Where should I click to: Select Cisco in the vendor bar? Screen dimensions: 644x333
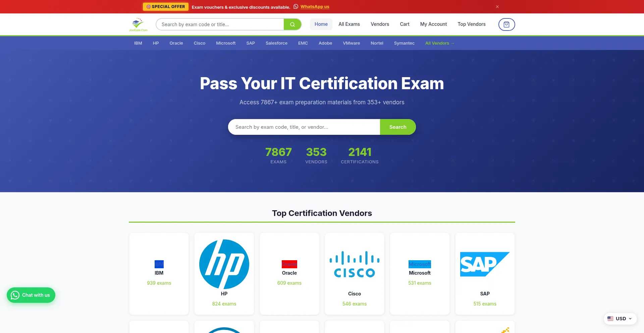pyautogui.click(x=200, y=43)
